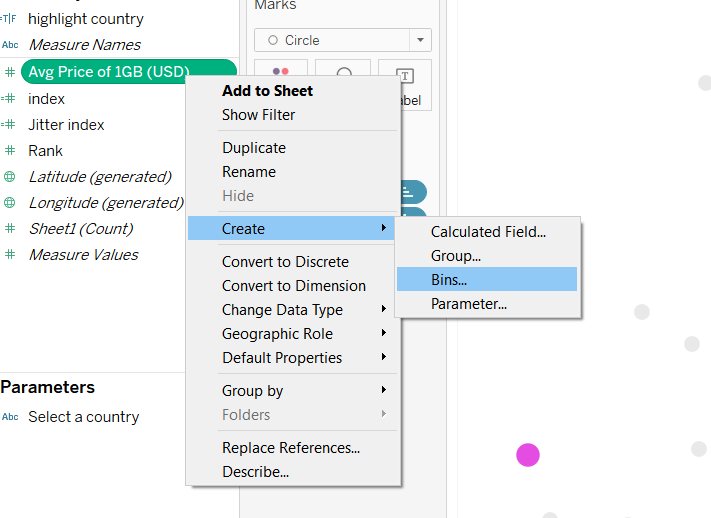Choose Bins... from the Create submenu

[x=449, y=280]
